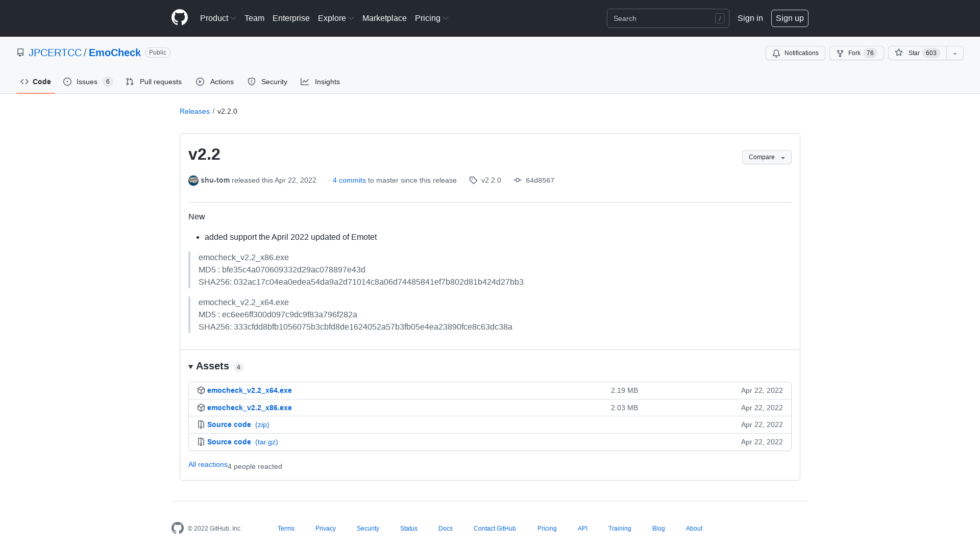Click the Notifications button

[795, 53]
